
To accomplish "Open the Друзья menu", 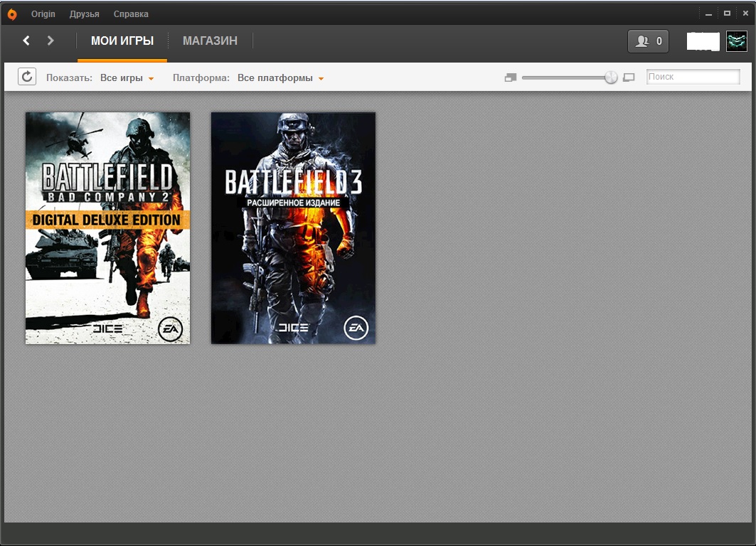I will pos(85,14).
